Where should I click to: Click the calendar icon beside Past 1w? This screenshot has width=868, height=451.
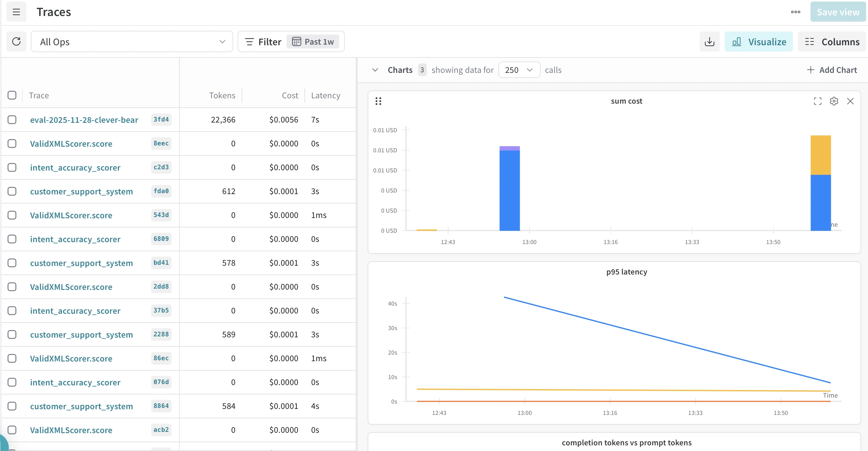[296, 42]
